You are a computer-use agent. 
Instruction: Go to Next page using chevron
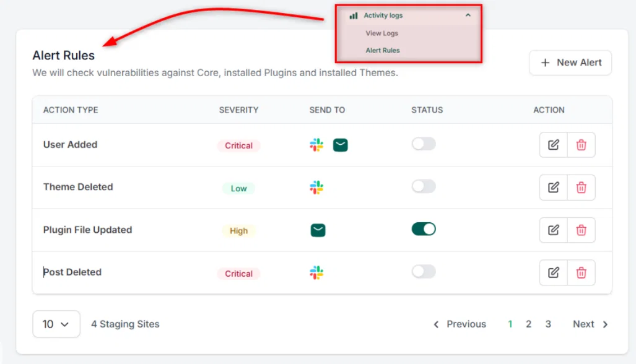(x=605, y=324)
